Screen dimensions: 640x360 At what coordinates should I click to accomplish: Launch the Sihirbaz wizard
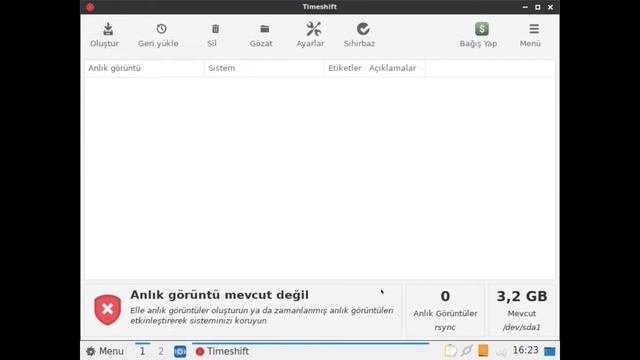pyautogui.click(x=359, y=35)
